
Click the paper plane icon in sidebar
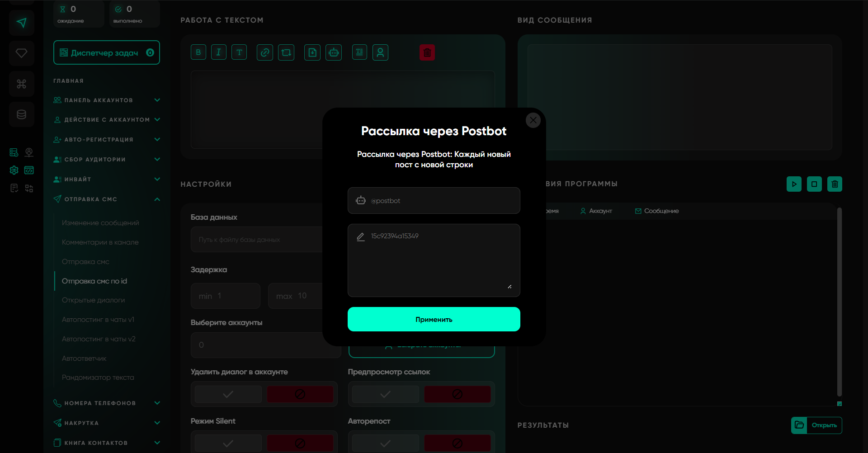(x=21, y=23)
